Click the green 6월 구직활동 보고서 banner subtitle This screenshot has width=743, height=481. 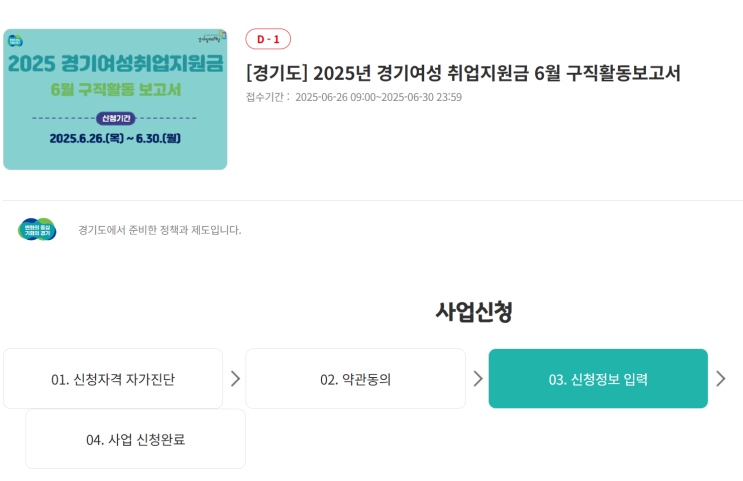pyautogui.click(x=115, y=89)
